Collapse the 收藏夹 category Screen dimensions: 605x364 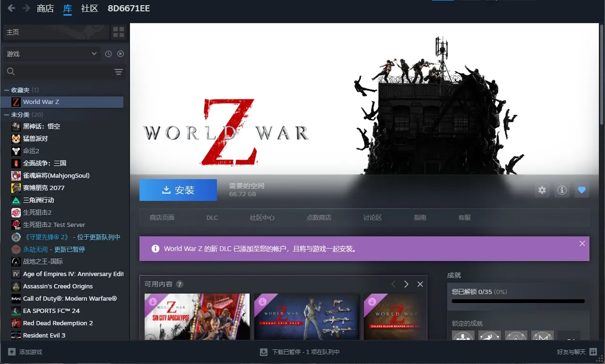click(7, 90)
